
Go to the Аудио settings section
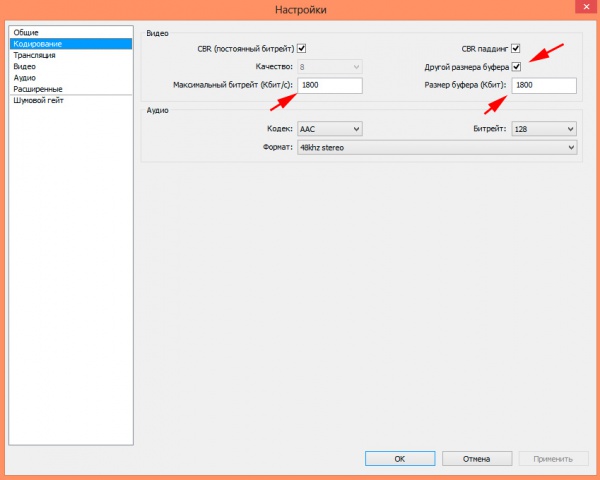coord(26,77)
